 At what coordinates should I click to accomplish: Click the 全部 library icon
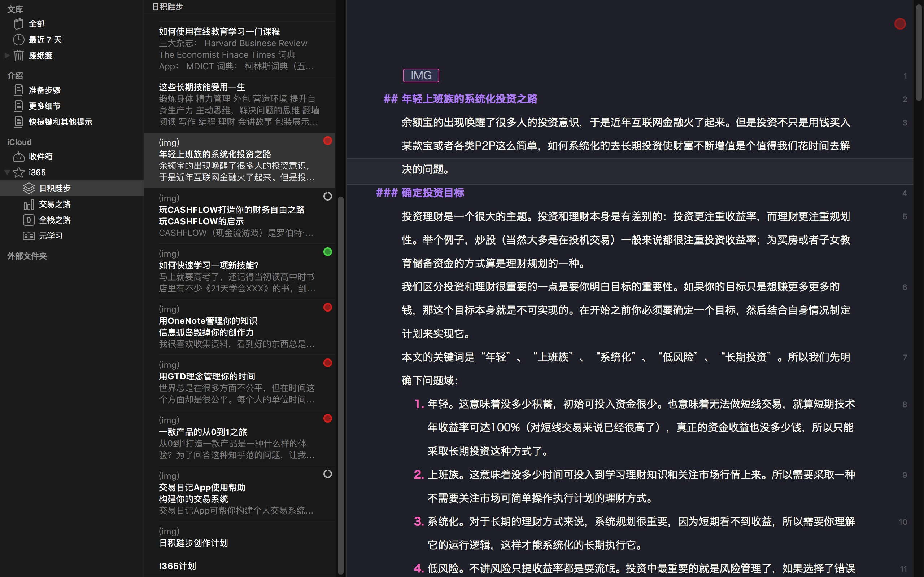point(18,24)
